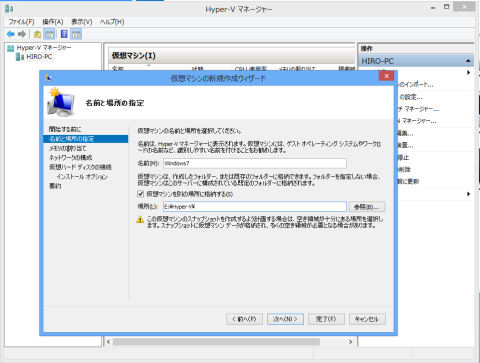Close the 仮想マシンの新規作成ウィザード dialog
The width and height of the screenshot is (480, 363).
click(386, 76)
